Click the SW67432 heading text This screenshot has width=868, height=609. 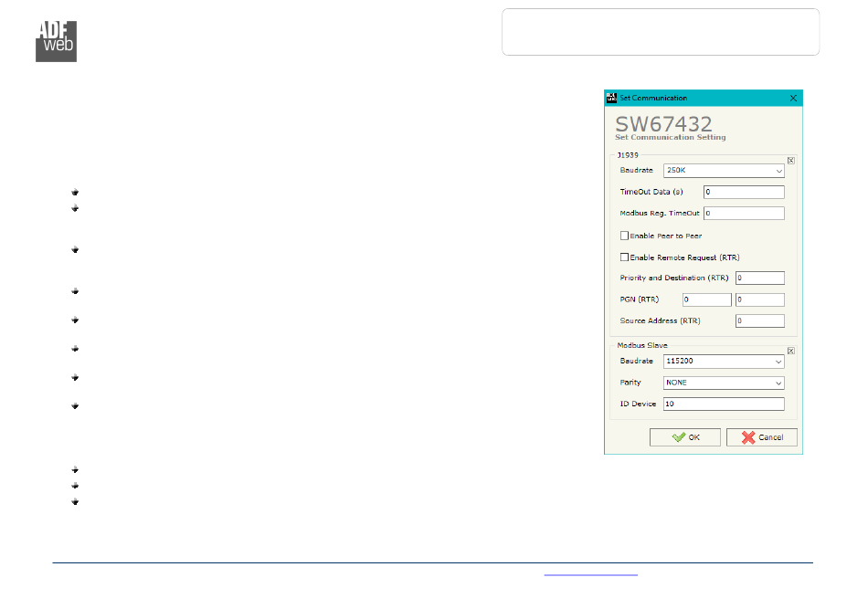tap(663, 123)
